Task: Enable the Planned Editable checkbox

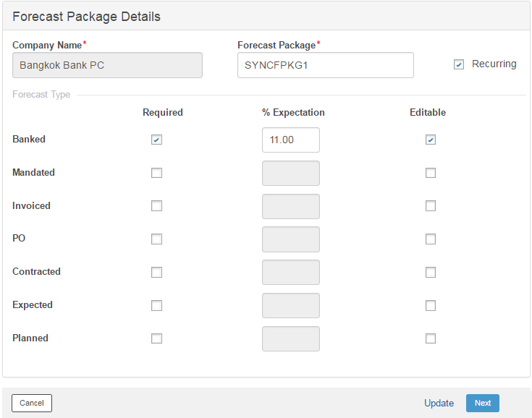Action: pos(431,338)
